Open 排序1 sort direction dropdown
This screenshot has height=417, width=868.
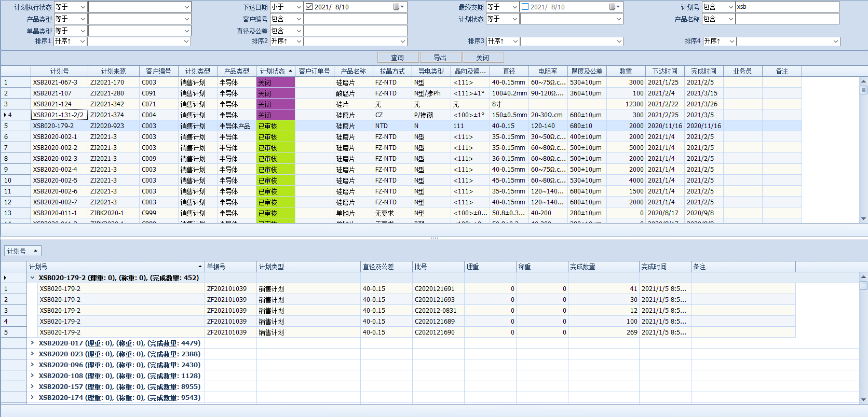(83, 41)
